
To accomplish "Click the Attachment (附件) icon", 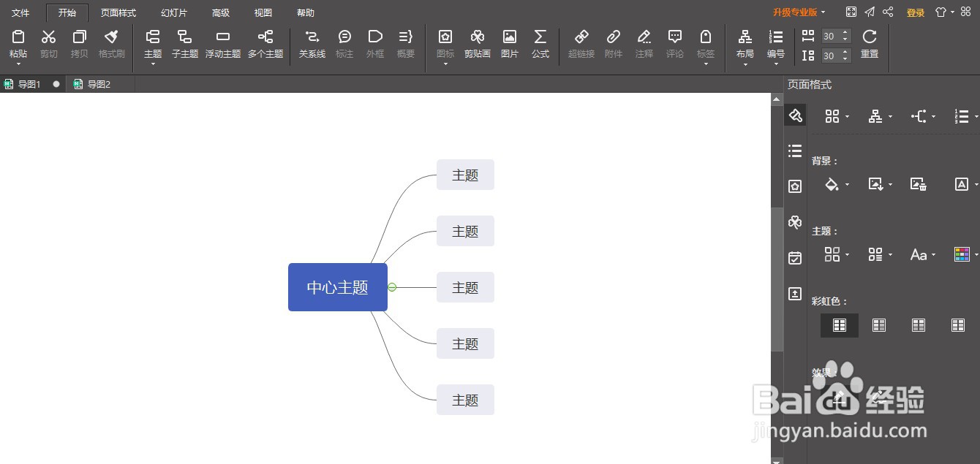I will 614,37.
